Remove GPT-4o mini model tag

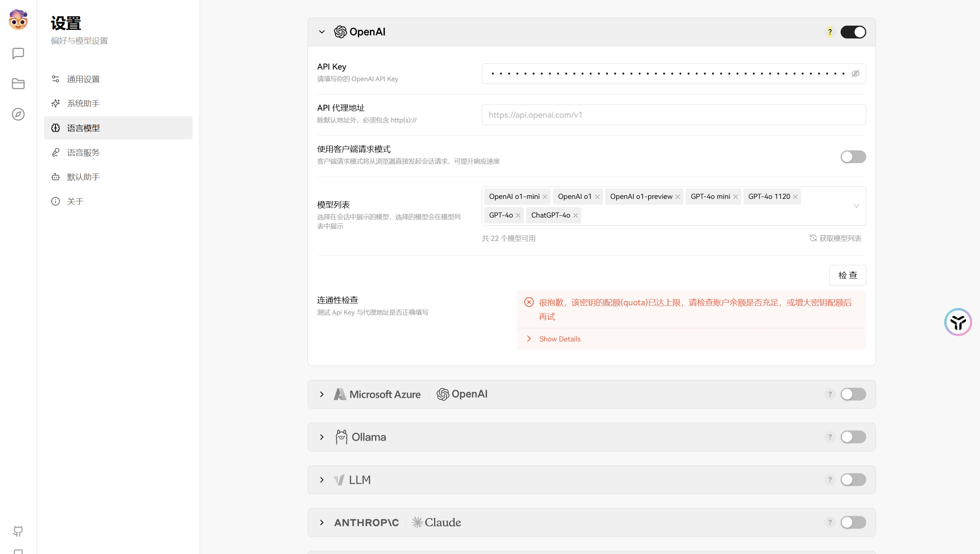click(x=735, y=197)
